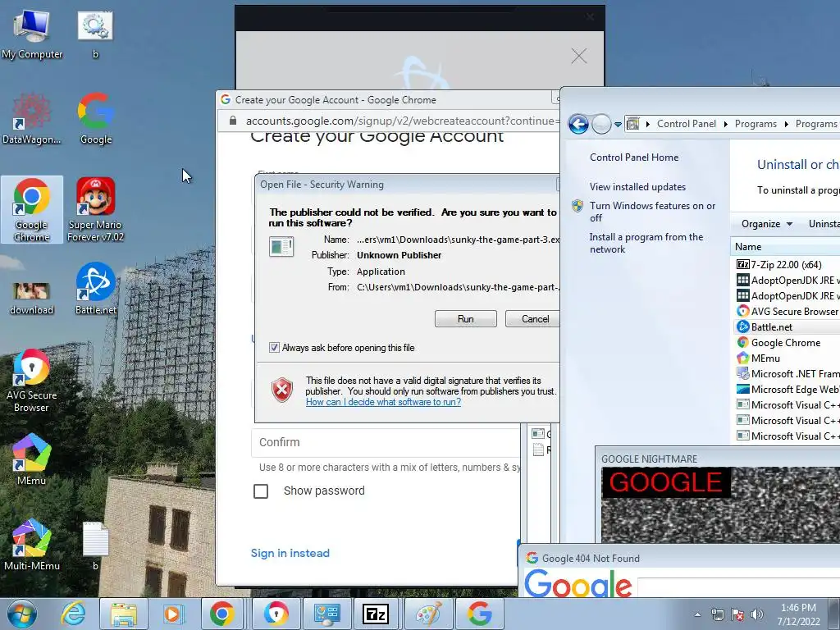840x630 pixels.
Task: Click Run in the Security Warning dialog
Action: [466, 319]
